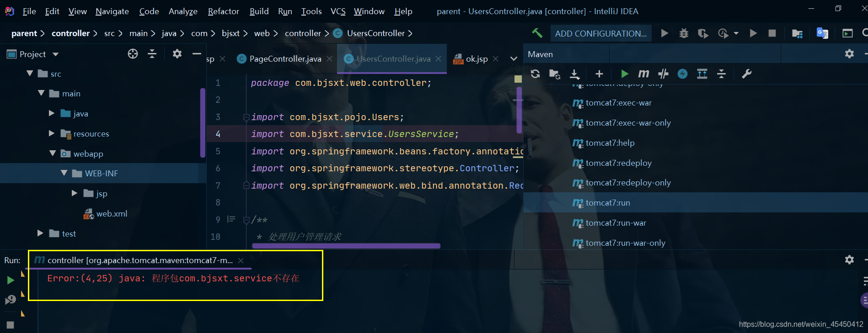Screen dimensions: 868x333
Task: Stop process in Run tool window
Action: [x=10, y=325]
